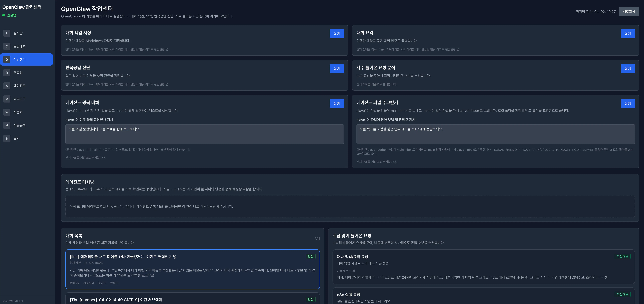This screenshot has height=304, width=644.
Task: Click into the slave1 업무 메모 지시 textbox
Action: [x=495, y=134]
